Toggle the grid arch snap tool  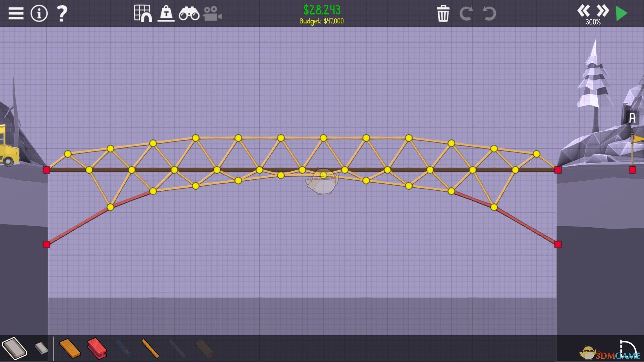tap(143, 13)
